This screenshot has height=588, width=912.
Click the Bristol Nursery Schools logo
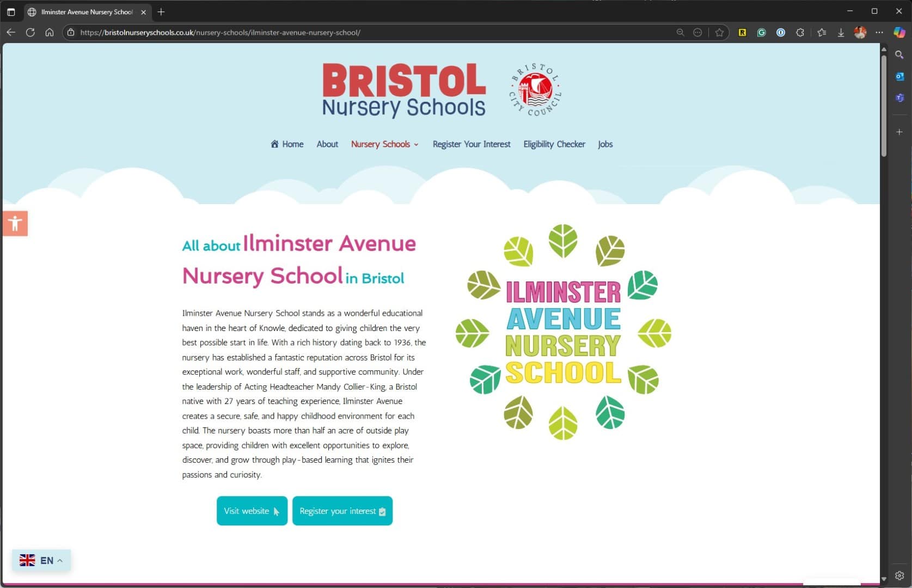(x=403, y=90)
